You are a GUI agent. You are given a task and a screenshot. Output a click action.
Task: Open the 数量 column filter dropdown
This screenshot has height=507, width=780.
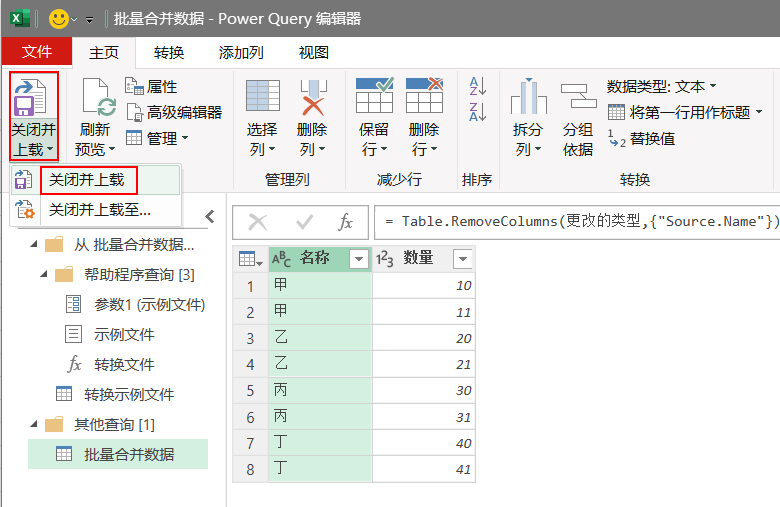click(463, 259)
